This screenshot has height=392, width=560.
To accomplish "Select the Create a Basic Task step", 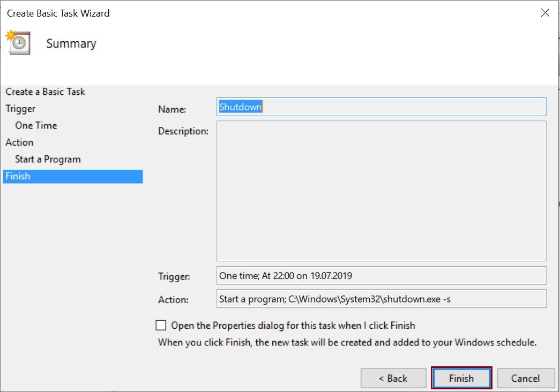I will click(46, 92).
